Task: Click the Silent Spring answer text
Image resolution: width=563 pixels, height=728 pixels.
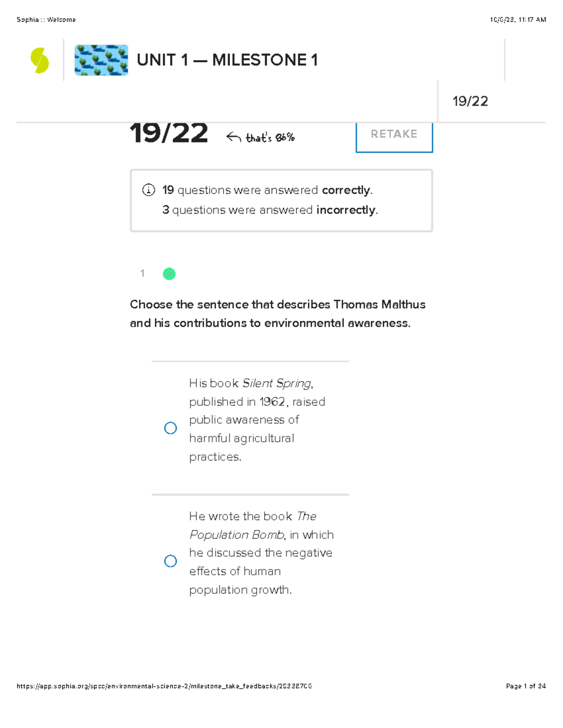Action: [257, 420]
